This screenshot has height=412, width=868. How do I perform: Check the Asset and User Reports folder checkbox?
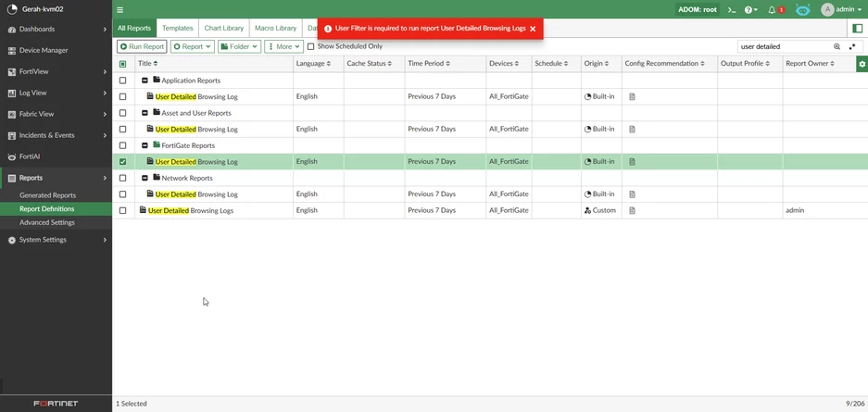click(x=123, y=113)
